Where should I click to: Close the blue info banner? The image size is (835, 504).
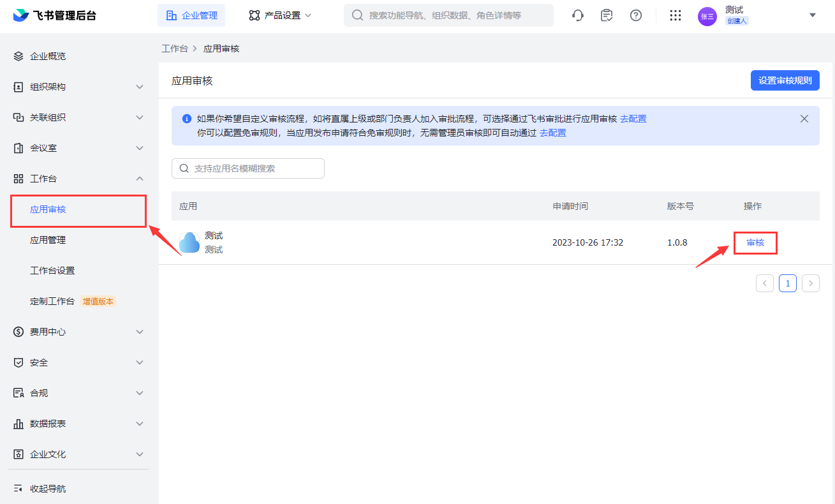pos(804,119)
